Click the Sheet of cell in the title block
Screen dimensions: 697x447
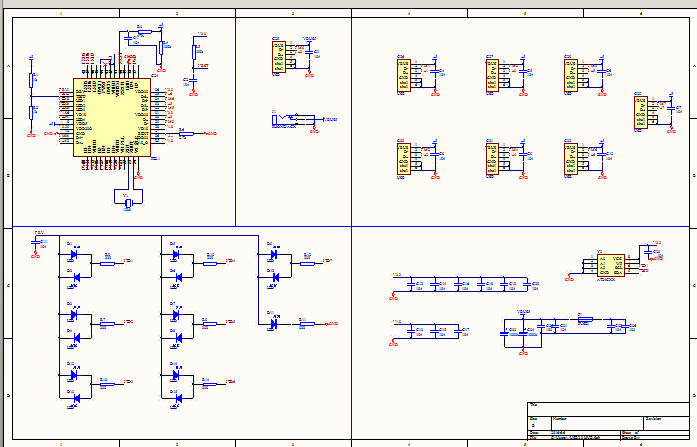(654, 432)
